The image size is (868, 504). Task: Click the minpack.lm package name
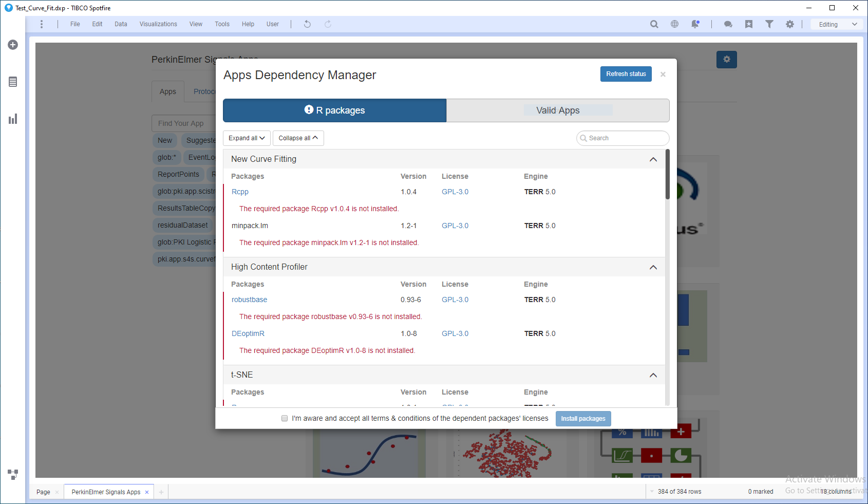click(x=250, y=226)
